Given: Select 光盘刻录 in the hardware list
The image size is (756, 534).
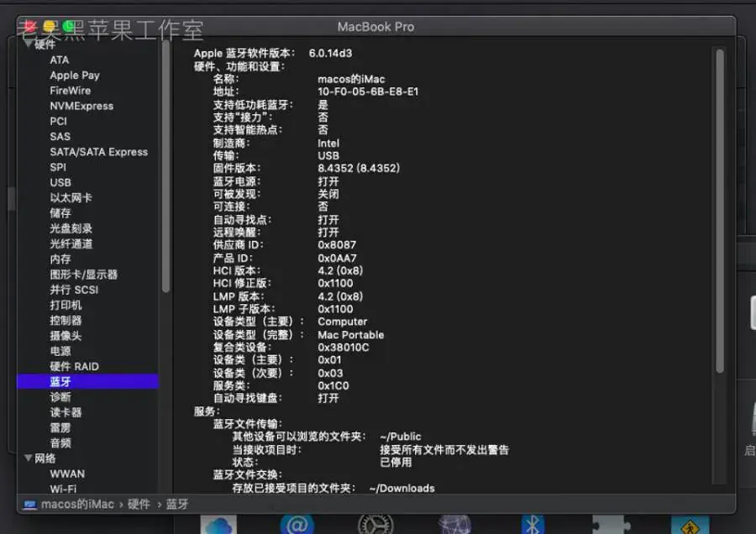Looking at the screenshot, I should click(71, 229).
